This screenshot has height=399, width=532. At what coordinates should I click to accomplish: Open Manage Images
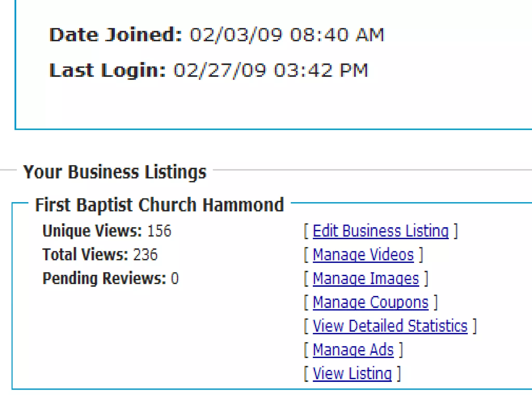click(x=366, y=278)
